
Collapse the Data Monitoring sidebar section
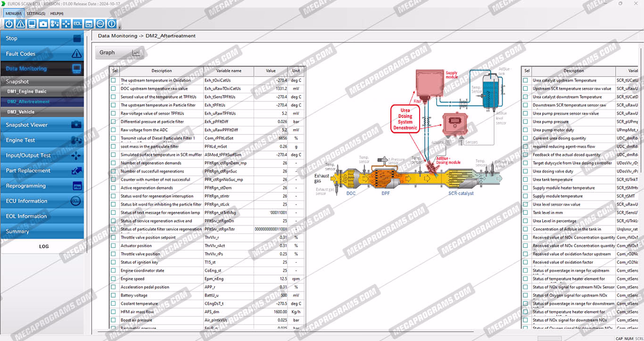point(42,69)
